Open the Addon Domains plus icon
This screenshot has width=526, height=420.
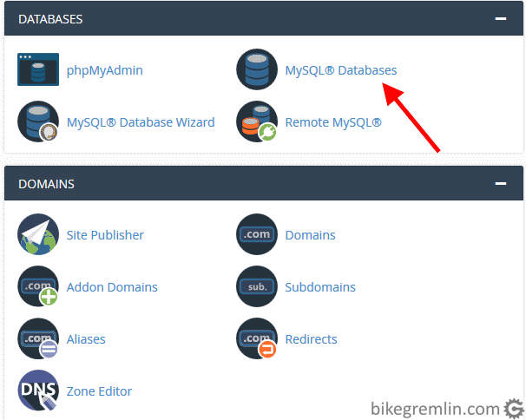(38, 286)
